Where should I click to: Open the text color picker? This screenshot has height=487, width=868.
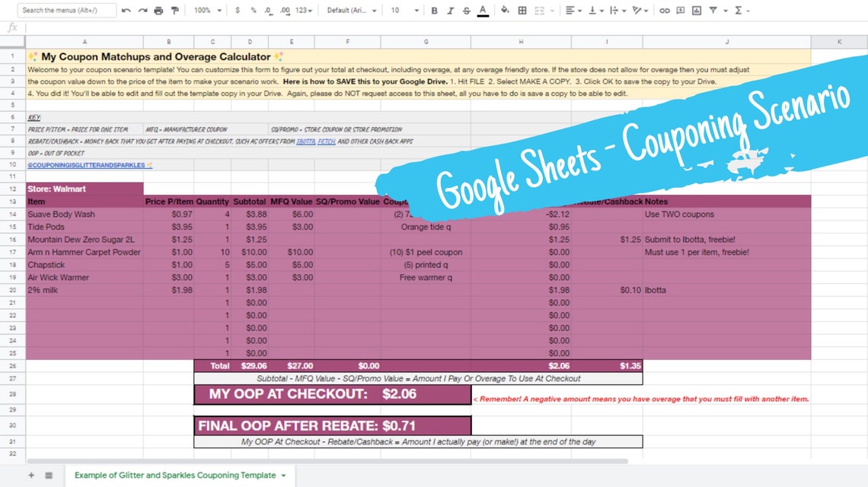tap(481, 10)
